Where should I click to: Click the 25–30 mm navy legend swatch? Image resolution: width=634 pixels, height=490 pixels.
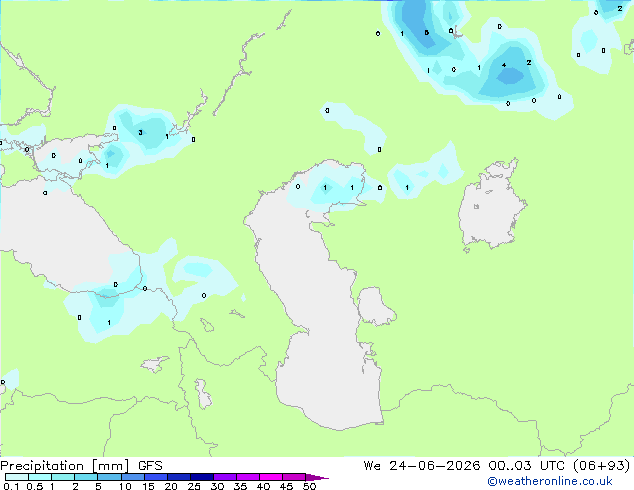[202, 477]
